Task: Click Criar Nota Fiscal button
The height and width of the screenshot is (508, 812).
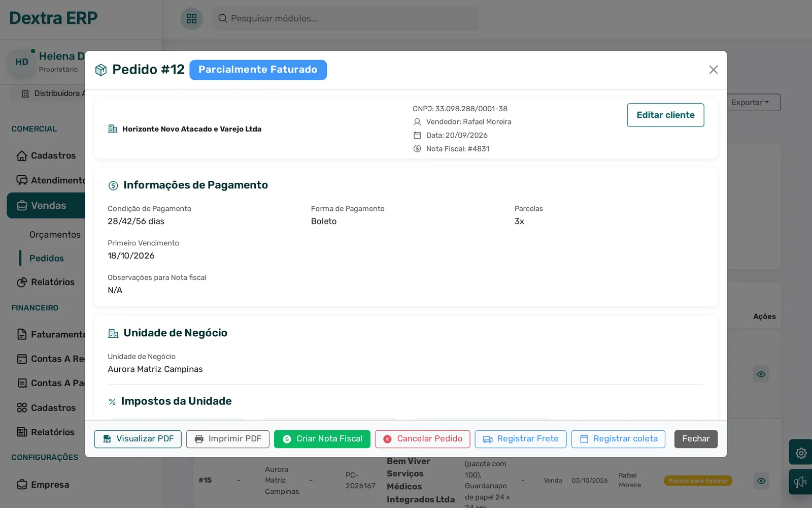Action: coord(322,439)
